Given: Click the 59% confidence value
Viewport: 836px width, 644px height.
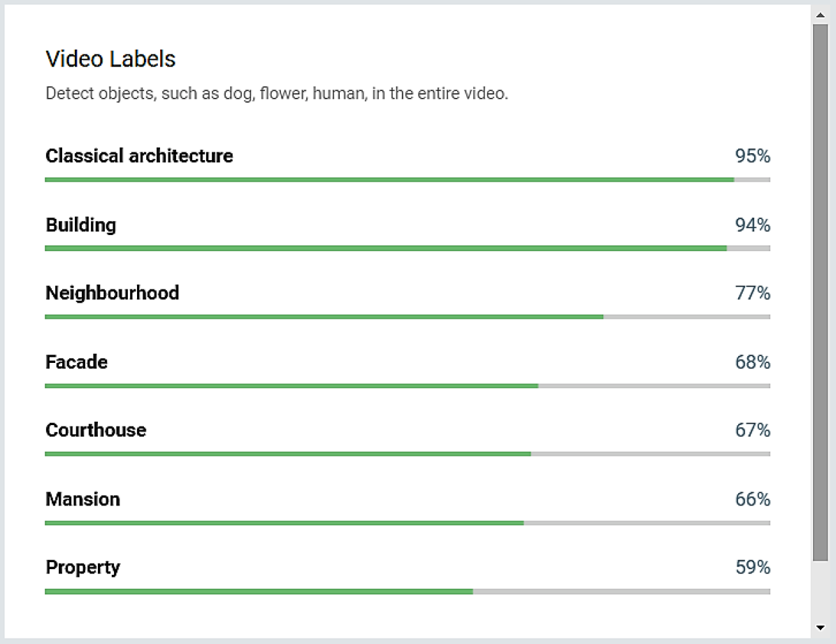Looking at the screenshot, I should pos(752,567).
